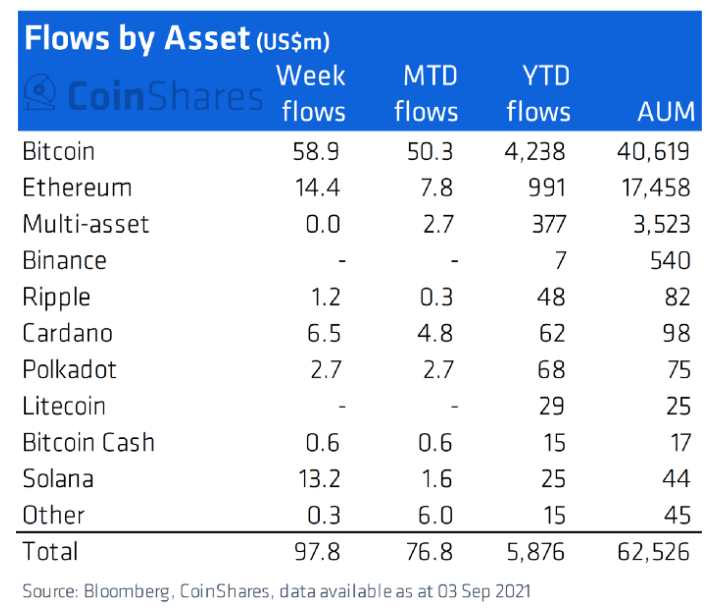The image size is (728, 614).
Task: Click the Solana row label
Action: click(x=57, y=479)
